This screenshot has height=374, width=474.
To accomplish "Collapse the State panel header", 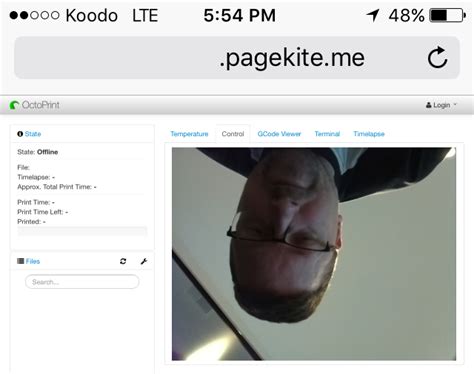I will [x=33, y=134].
